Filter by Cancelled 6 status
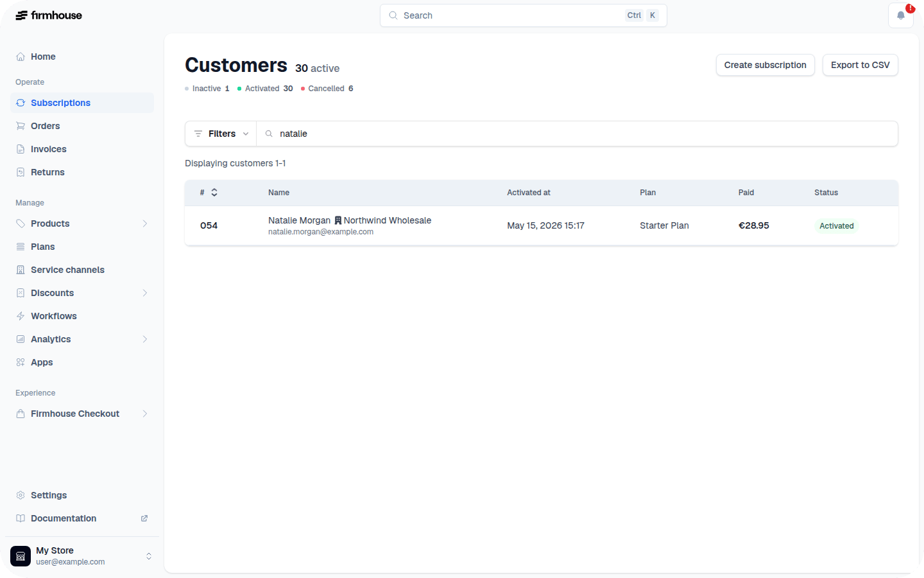The width and height of the screenshot is (924, 578). [x=327, y=89]
